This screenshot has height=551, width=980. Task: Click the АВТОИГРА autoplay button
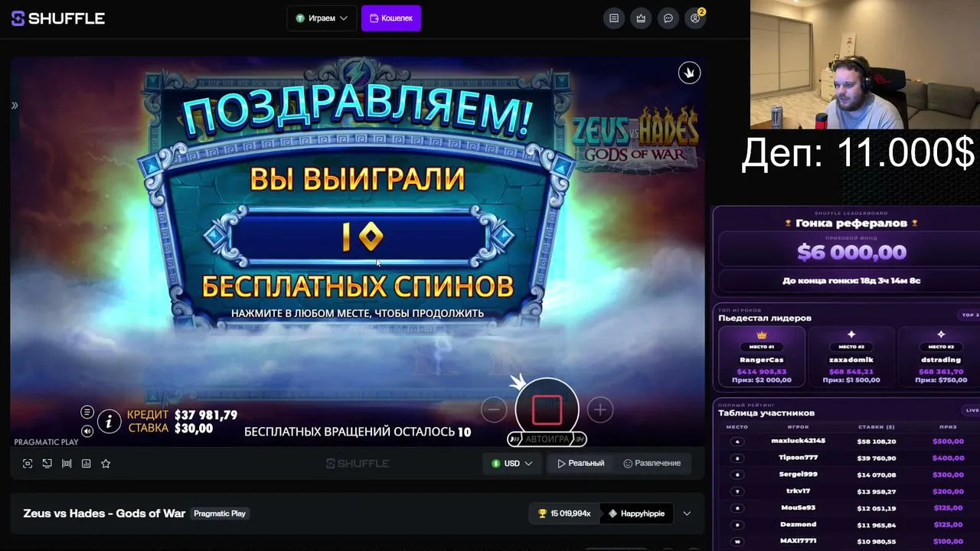pos(547,439)
